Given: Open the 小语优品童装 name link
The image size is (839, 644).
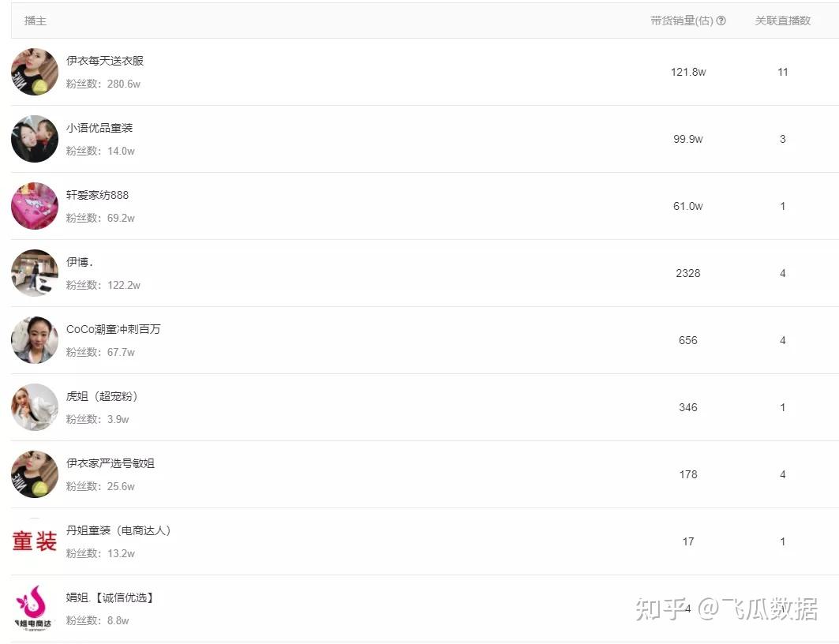Looking at the screenshot, I should pyautogui.click(x=99, y=128).
